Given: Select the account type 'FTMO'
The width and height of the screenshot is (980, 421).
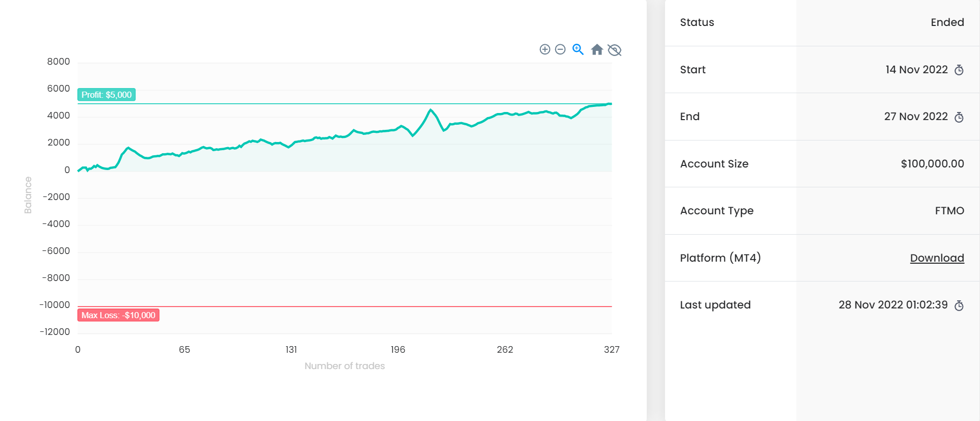Looking at the screenshot, I should [x=949, y=211].
